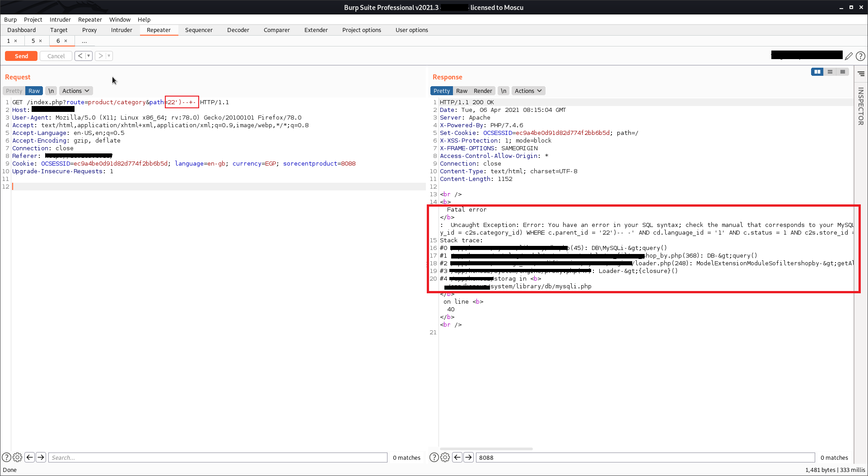
Task: Open the Intruder menu in menu bar
Action: (60, 19)
